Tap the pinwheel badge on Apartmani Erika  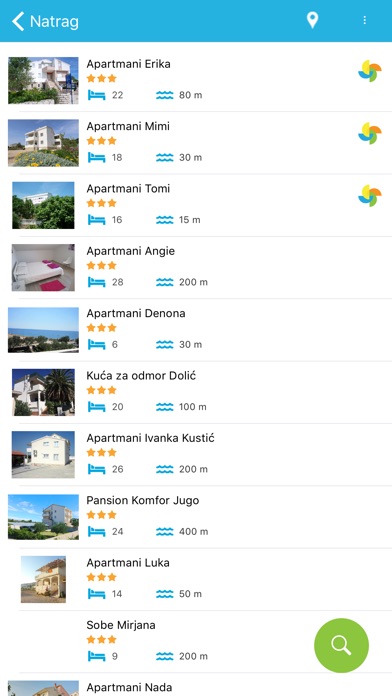pos(370,71)
